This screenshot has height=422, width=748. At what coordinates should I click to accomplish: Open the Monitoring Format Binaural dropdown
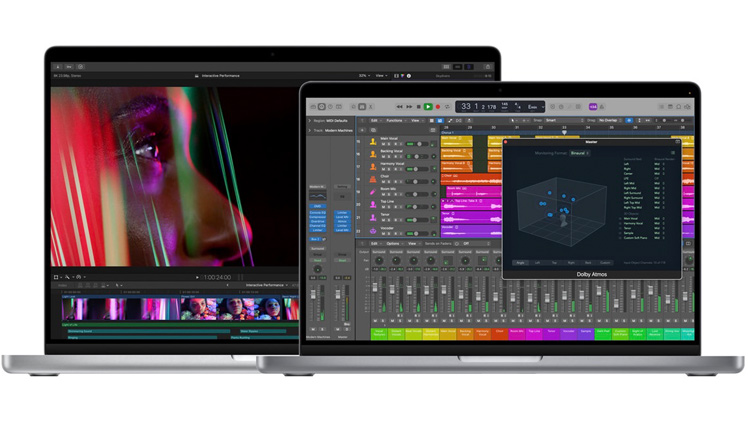coord(580,153)
